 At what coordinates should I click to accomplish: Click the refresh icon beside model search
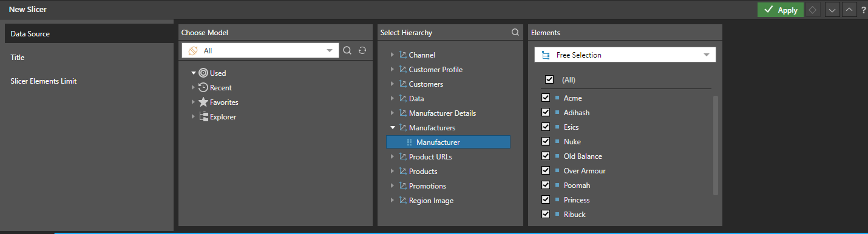coord(362,51)
